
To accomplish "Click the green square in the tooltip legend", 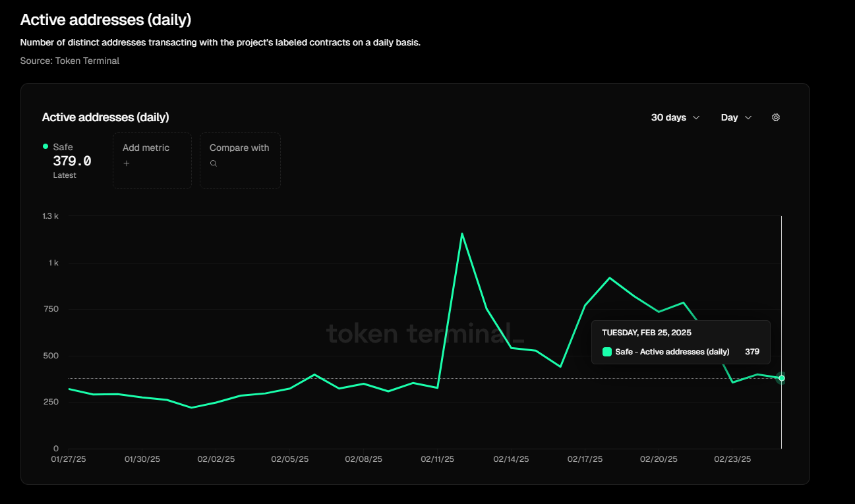I will click(x=606, y=352).
